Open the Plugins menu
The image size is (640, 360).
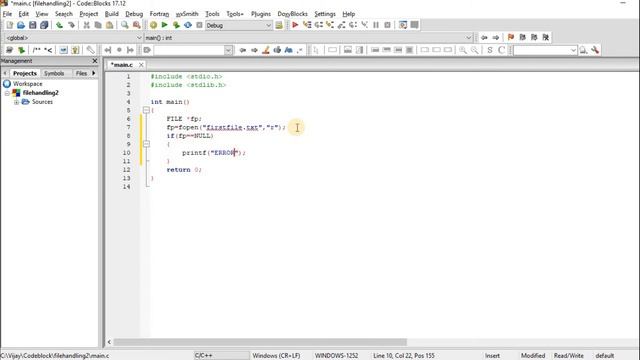tap(261, 14)
